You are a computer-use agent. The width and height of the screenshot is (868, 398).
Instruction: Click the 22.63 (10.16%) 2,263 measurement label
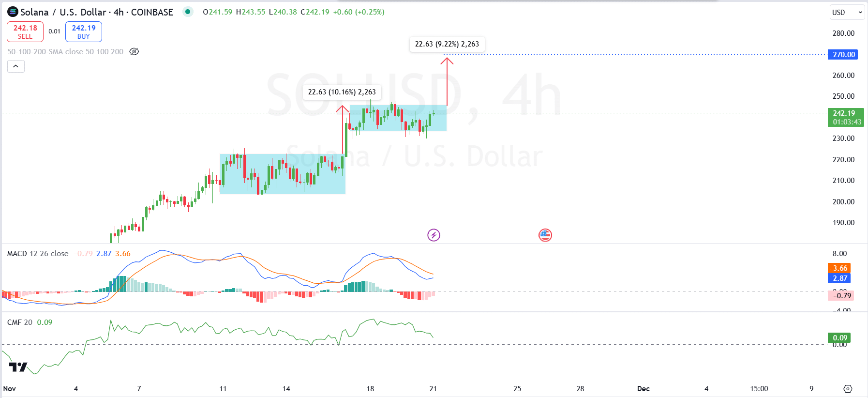click(342, 92)
